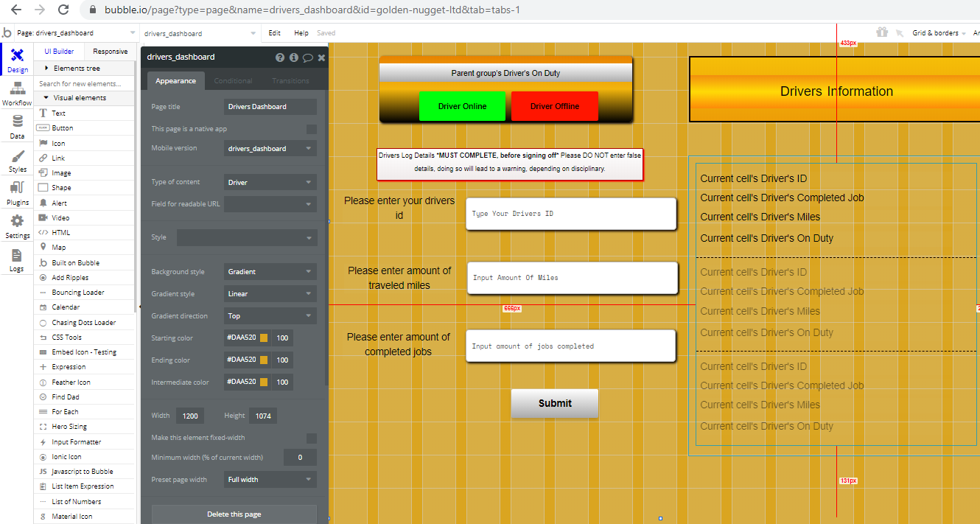
Task: Open Mobile version dropdown
Action: 270,148
